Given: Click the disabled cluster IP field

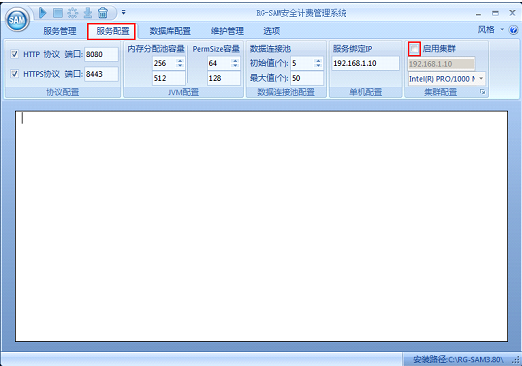Looking at the screenshot, I should click(441, 64).
